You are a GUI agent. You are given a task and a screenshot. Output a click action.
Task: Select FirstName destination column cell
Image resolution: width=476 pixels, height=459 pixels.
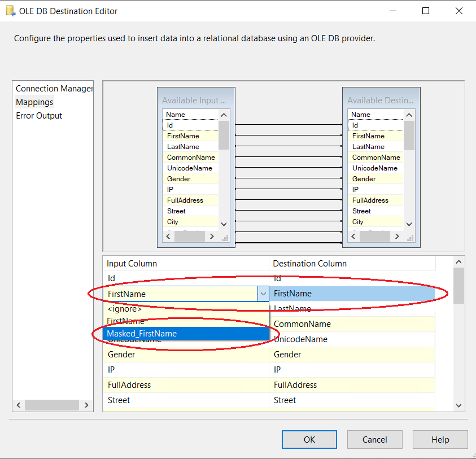353,294
